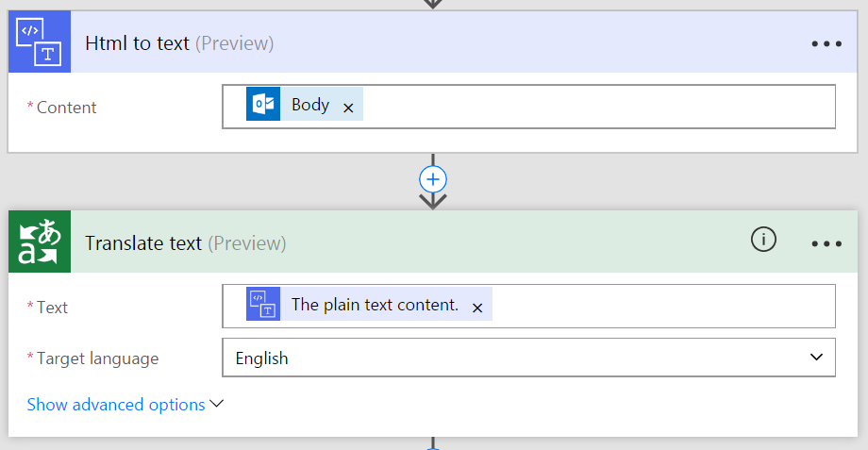
Task: Click the Html to text action icon
Action: pos(40,42)
